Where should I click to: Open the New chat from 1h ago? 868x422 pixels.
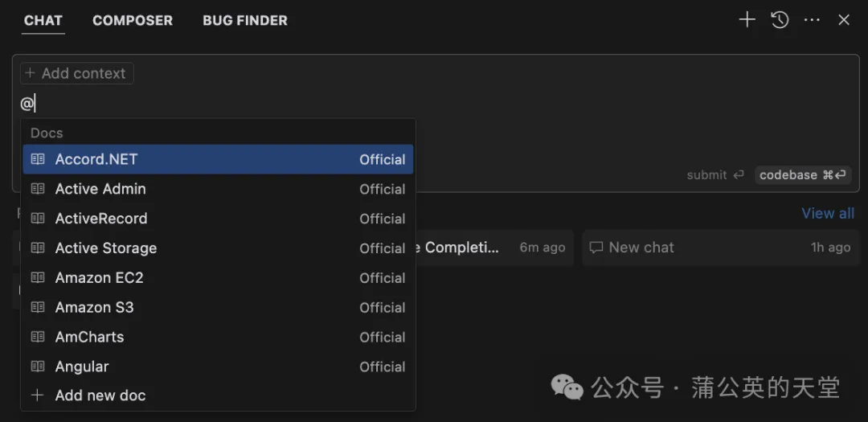pos(721,248)
